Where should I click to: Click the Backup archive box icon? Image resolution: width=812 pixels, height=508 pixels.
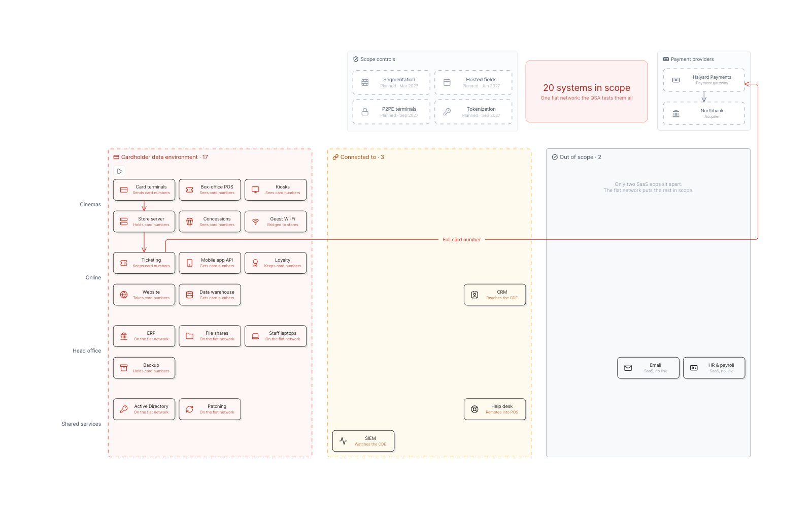[124, 368]
